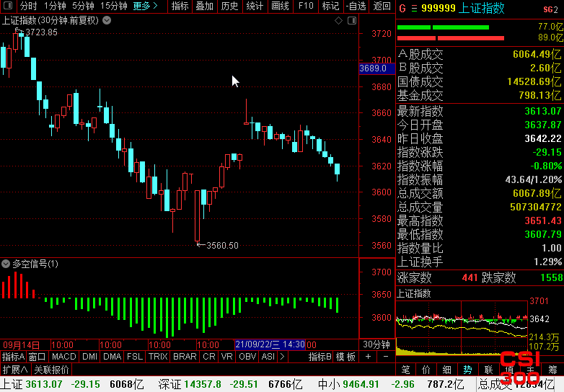This screenshot has width=564, height=392.
Task: Switch indicator to BRAR
Action: click(x=185, y=357)
